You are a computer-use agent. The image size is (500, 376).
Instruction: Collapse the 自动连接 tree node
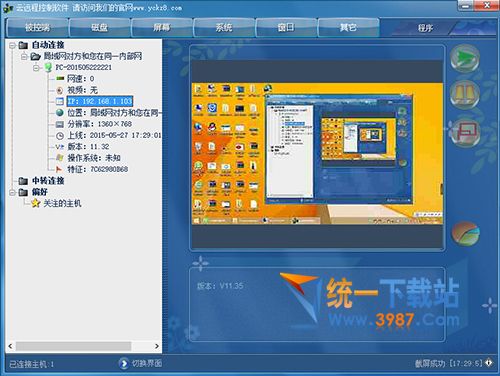pos(13,45)
